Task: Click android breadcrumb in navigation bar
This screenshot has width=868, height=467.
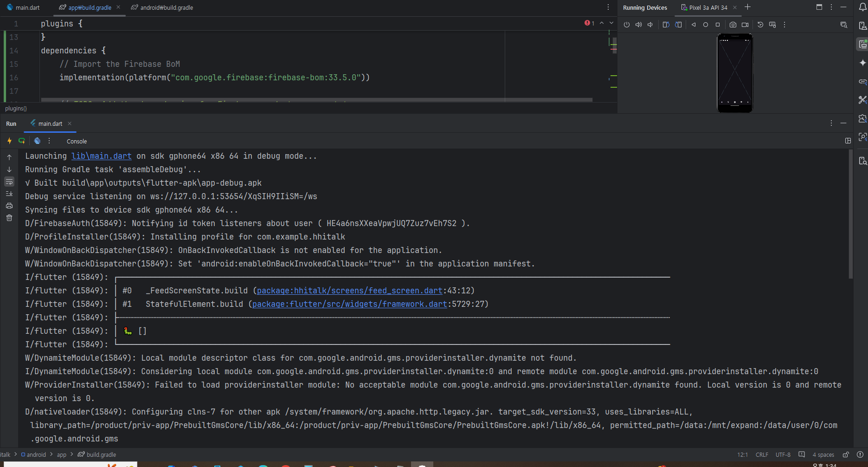Action: (x=33, y=454)
